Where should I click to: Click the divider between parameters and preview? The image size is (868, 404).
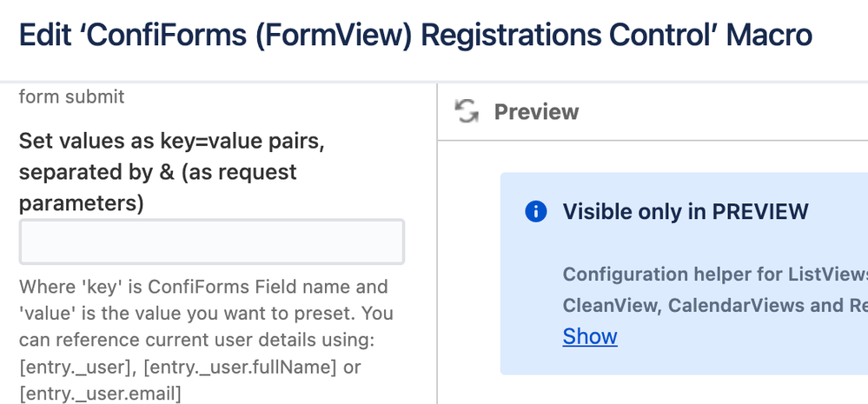click(436, 261)
